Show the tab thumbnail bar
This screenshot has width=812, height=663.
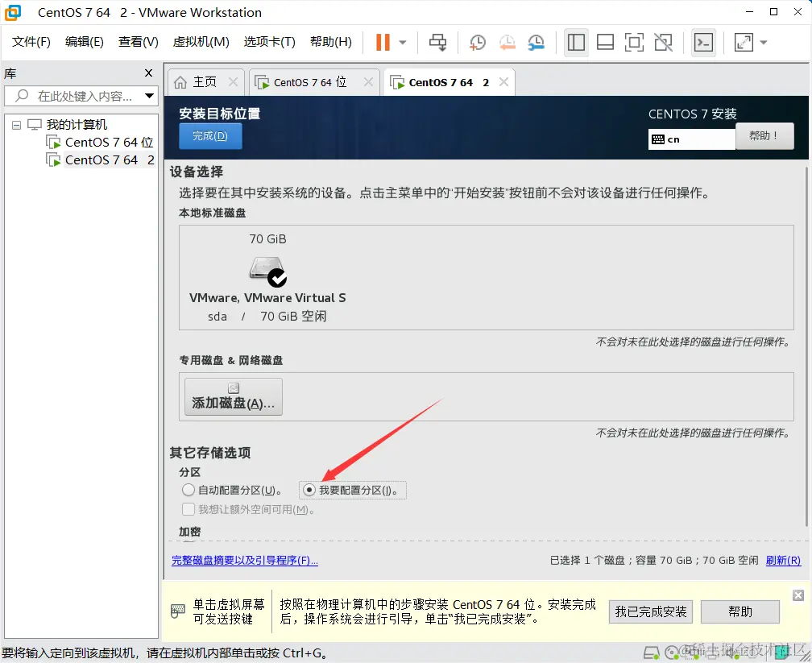[x=605, y=42]
